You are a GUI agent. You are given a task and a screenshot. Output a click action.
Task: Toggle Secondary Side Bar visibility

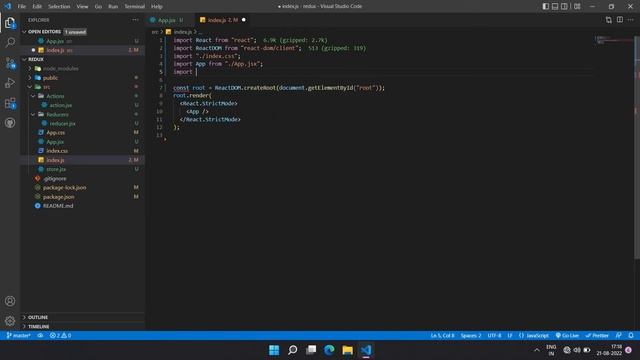pos(564,6)
